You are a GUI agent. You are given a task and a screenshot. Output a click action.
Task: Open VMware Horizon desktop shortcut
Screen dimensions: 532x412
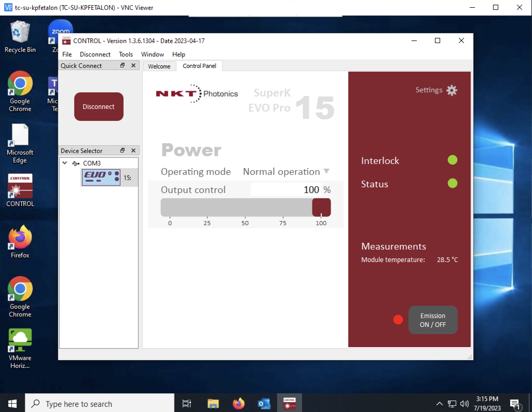(x=20, y=349)
